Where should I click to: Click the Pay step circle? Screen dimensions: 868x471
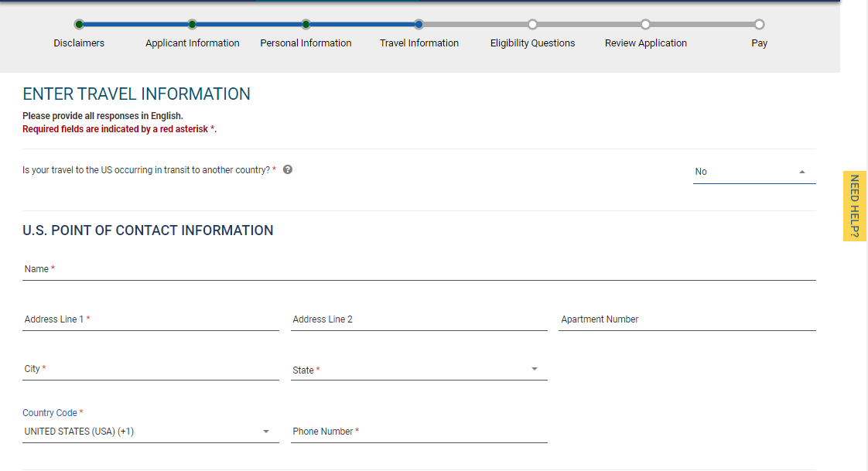click(759, 25)
